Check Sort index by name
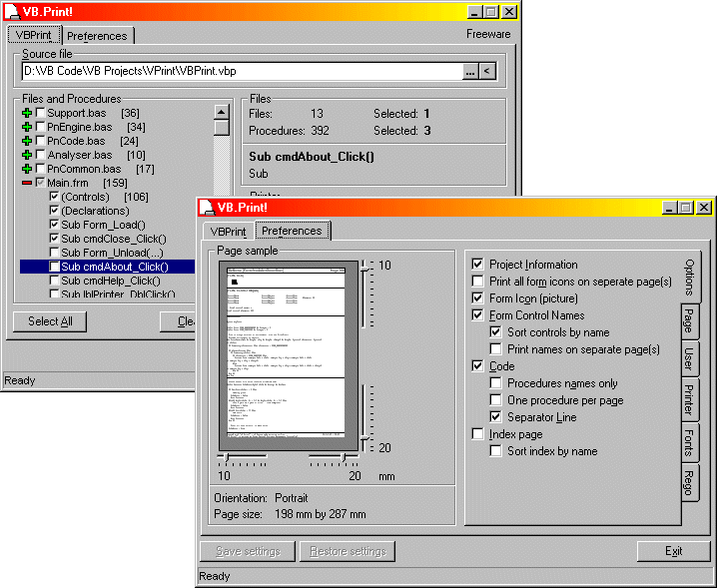Viewport: 718px width, 588px height. pos(495,450)
